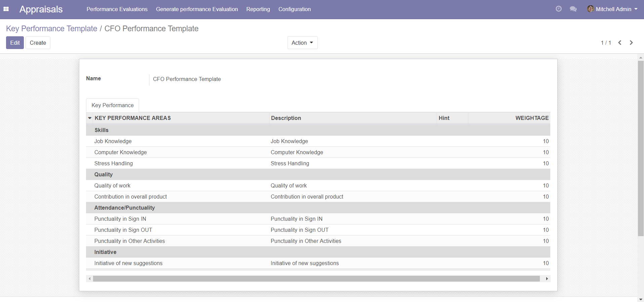Viewport: 644px width, 302px height.
Task: Select the Key Performance tab
Action: (x=113, y=105)
